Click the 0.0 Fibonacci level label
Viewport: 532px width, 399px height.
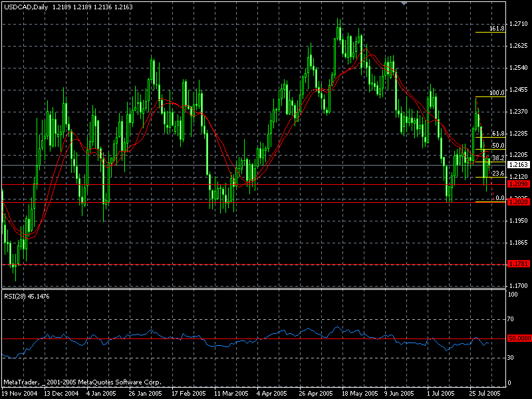tap(500, 198)
